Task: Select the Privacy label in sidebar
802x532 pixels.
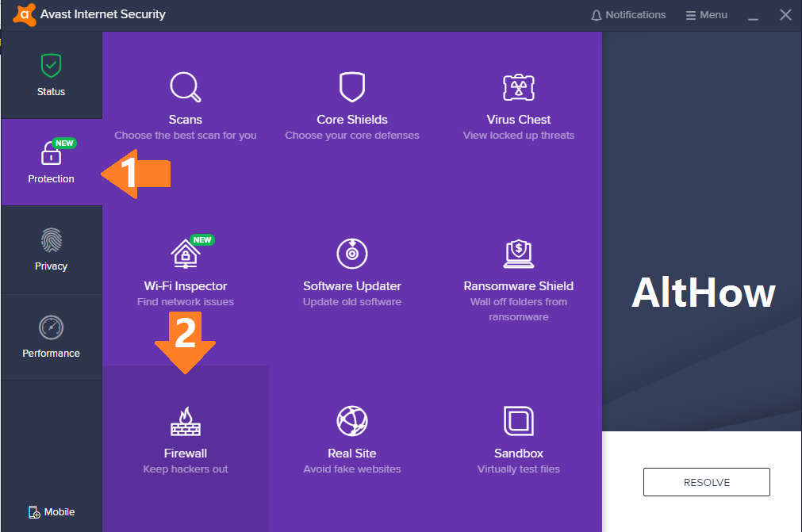Action: (51, 266)
